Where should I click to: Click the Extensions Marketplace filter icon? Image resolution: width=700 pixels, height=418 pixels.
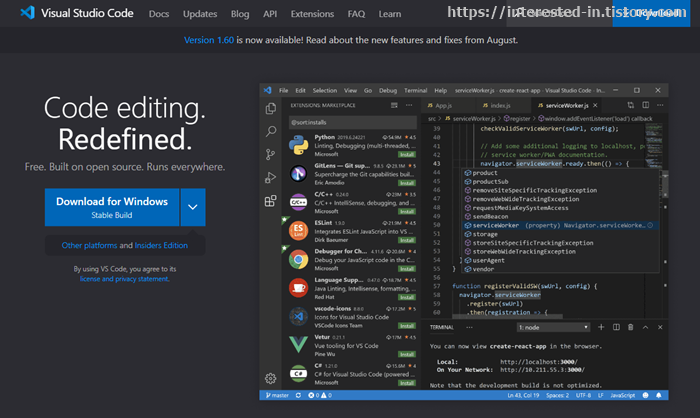(x=394, y=105)
